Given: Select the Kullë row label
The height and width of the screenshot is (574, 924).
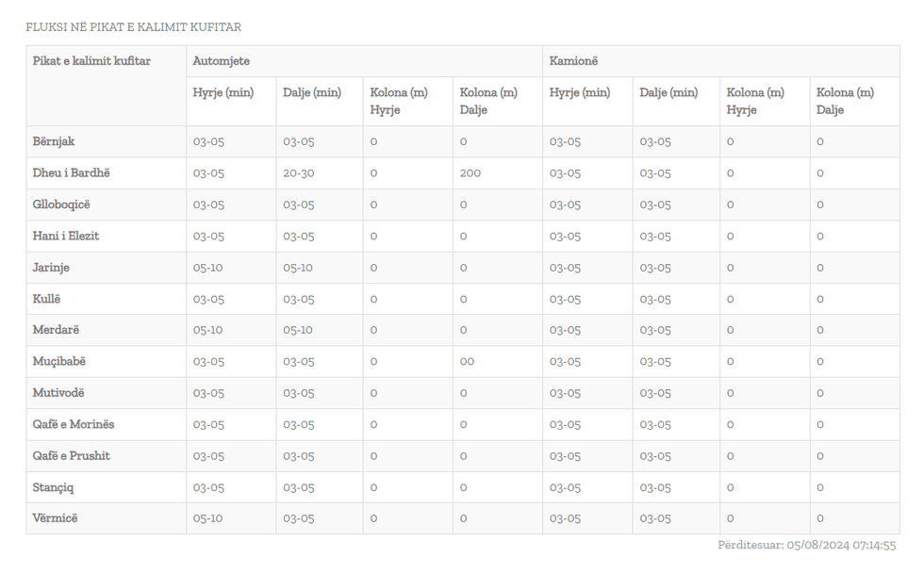Looking at the screenshot, I should (47, 299).
